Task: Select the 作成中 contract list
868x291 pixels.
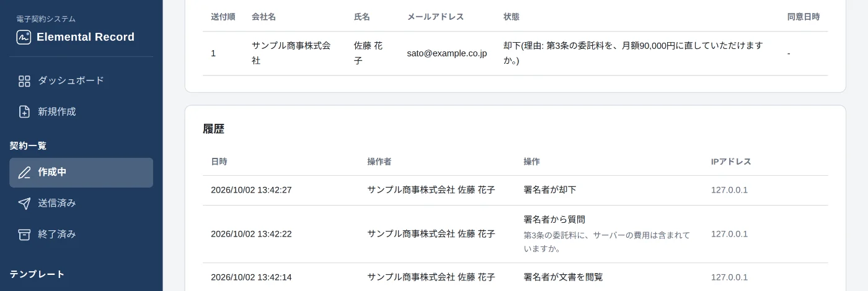Action: coord(81,173)
